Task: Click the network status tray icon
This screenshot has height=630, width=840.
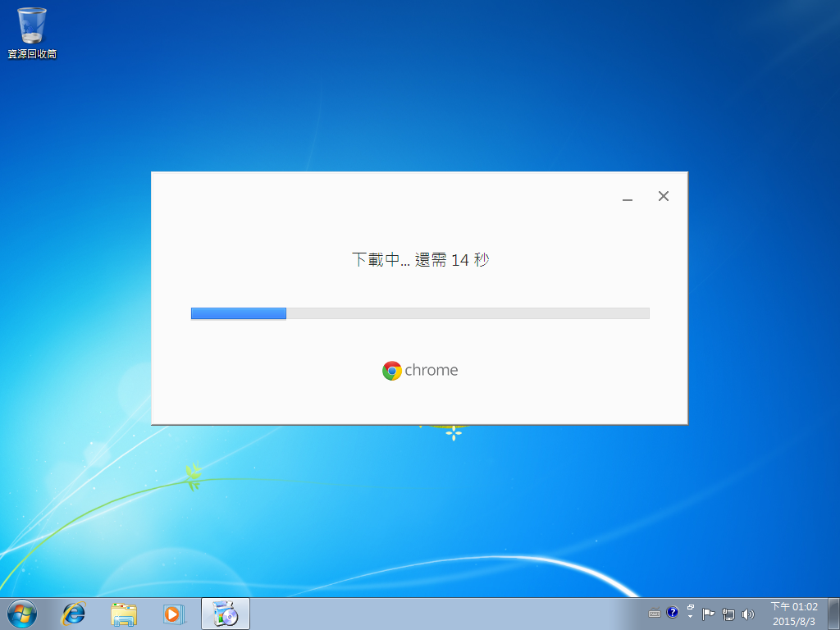Action: pos(728,614)
